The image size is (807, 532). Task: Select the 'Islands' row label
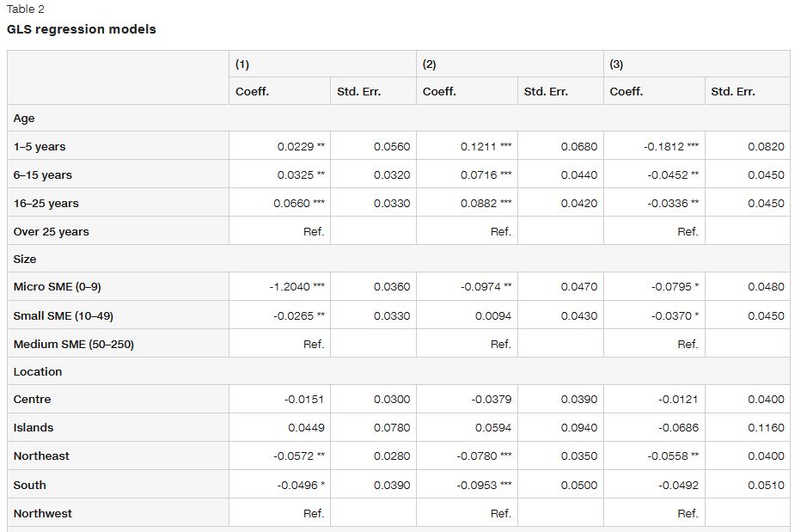34,427
